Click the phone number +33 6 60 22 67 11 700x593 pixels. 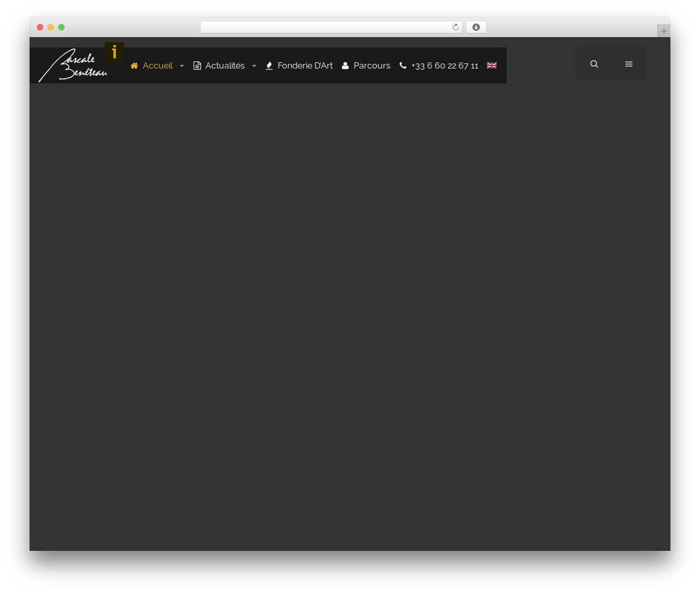(x=445, y=66)
